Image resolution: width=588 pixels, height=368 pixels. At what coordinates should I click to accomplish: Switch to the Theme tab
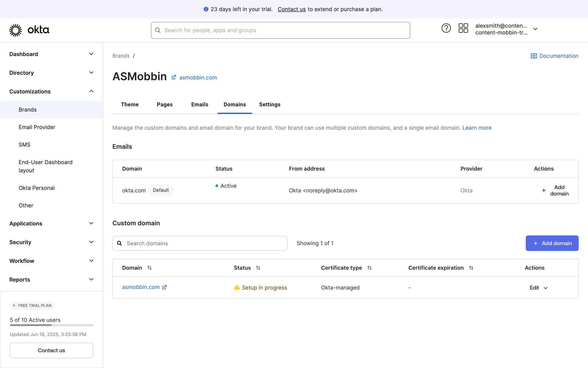pyautogui.click(x=130, y=105)
